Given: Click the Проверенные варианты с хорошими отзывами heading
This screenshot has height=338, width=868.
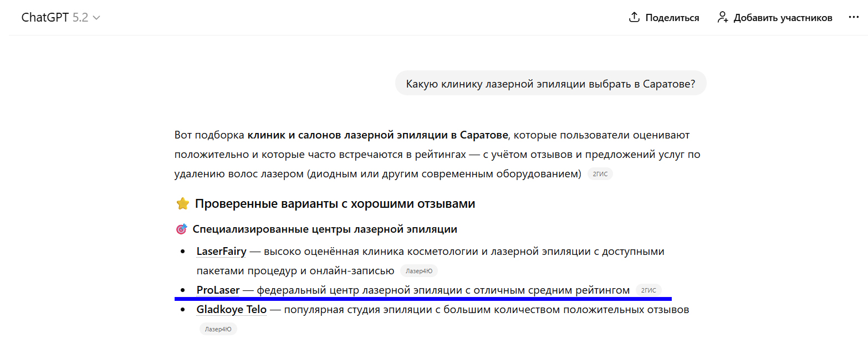Looking at the screenshot, I should coord(335,204).
